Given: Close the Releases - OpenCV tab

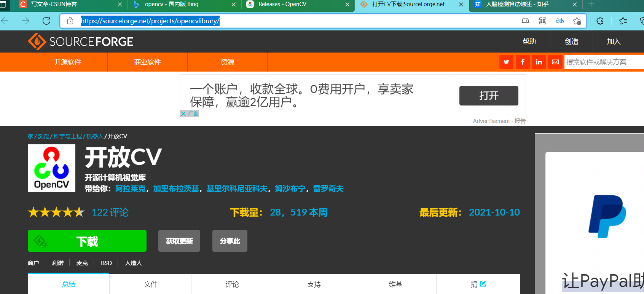Looking at the screenshot, I should (347, 5).
